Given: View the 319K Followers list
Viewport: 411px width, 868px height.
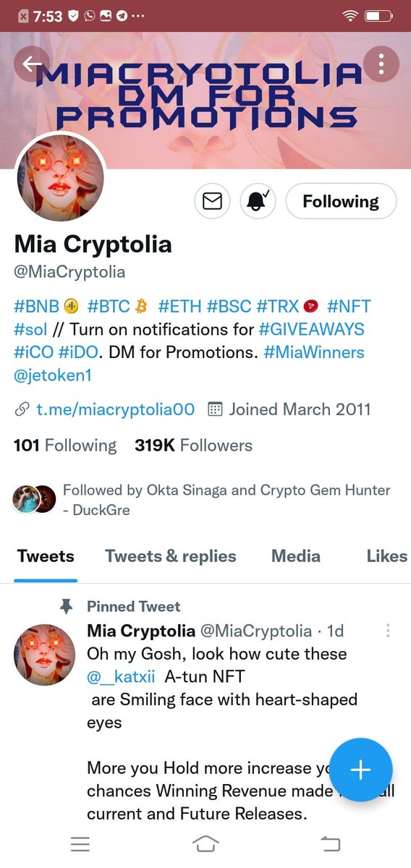Looking at the screenshot, I should pos(193,446).
